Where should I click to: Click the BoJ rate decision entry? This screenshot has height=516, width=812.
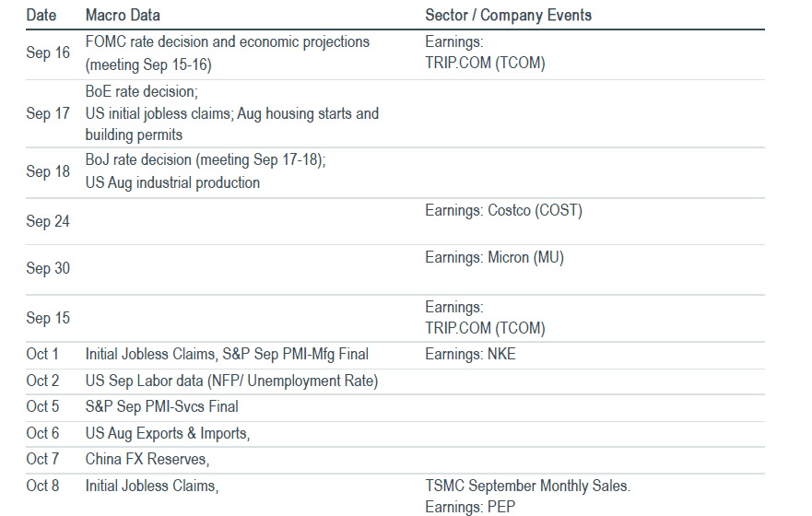tap(206, 160)
